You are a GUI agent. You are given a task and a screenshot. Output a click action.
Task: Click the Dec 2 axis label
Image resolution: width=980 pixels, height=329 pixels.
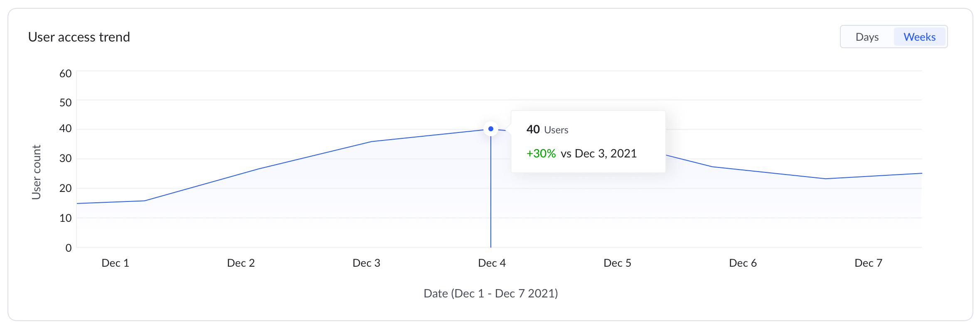tap(241, 263)
